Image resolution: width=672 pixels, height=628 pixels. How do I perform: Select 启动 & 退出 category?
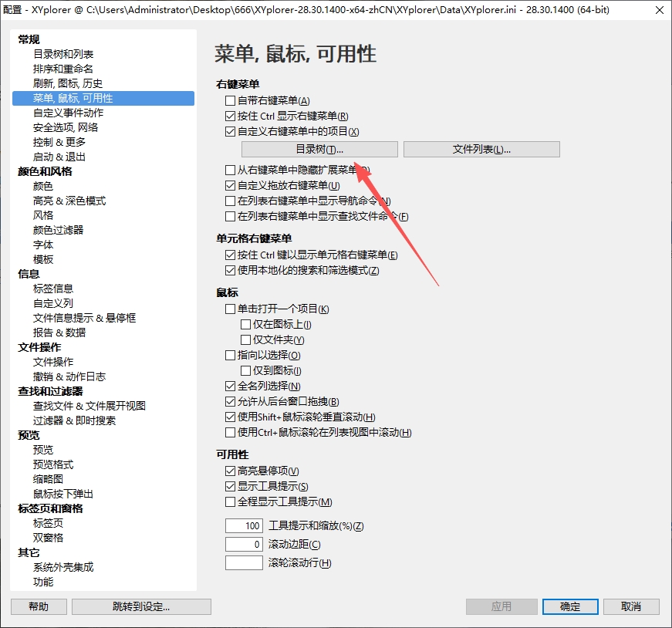(59, 157)
